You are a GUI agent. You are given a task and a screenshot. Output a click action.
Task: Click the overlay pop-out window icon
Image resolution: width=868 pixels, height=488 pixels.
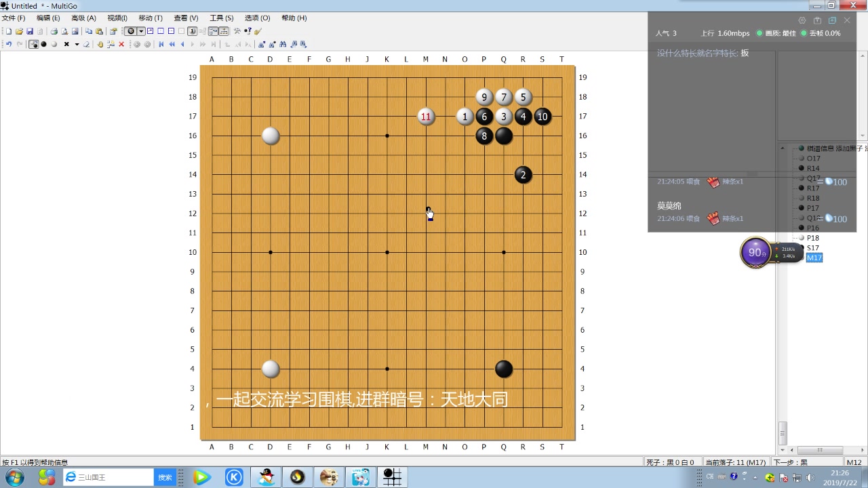832,20
